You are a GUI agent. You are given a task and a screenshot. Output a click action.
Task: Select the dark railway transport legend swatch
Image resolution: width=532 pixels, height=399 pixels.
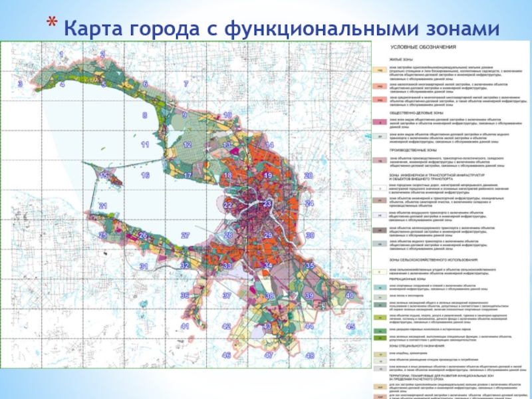380,230
